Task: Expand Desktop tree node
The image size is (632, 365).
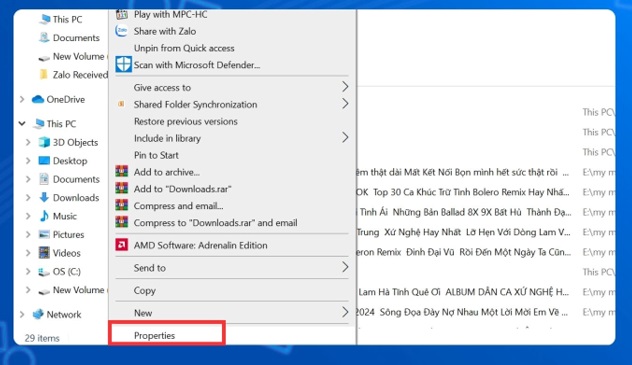Action: pyautogui.click(x=28, y=161)
